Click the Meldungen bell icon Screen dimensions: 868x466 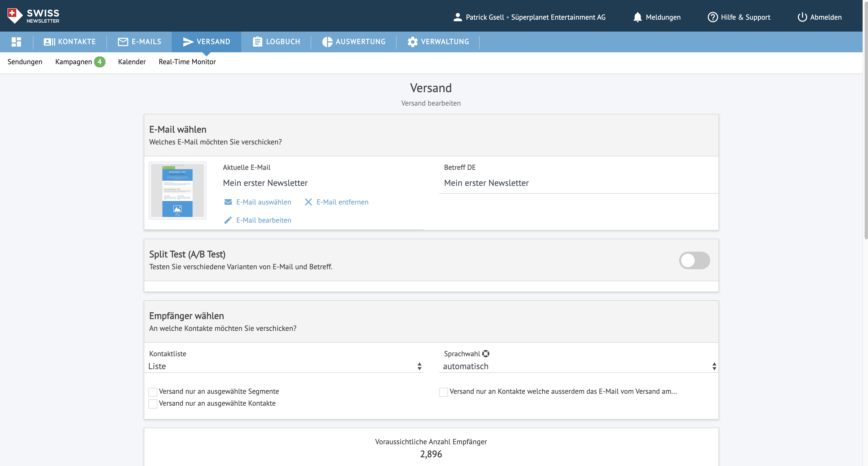coord(637,17)
